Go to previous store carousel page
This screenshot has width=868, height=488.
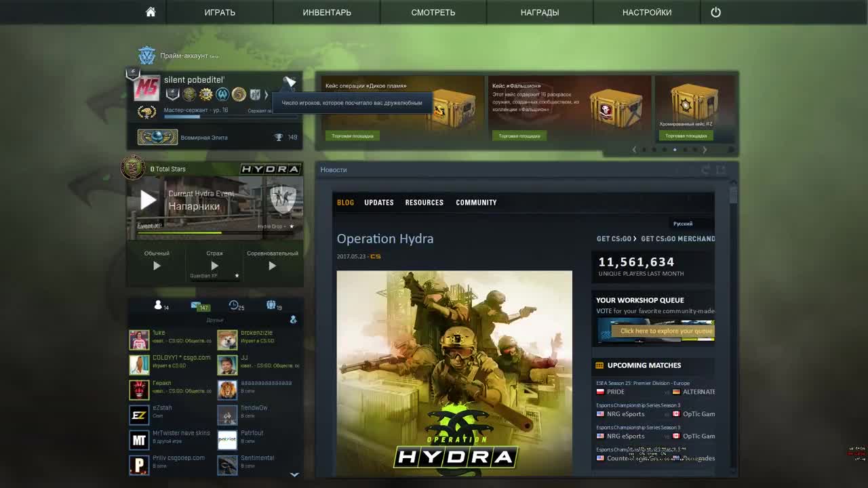(634, 149)
